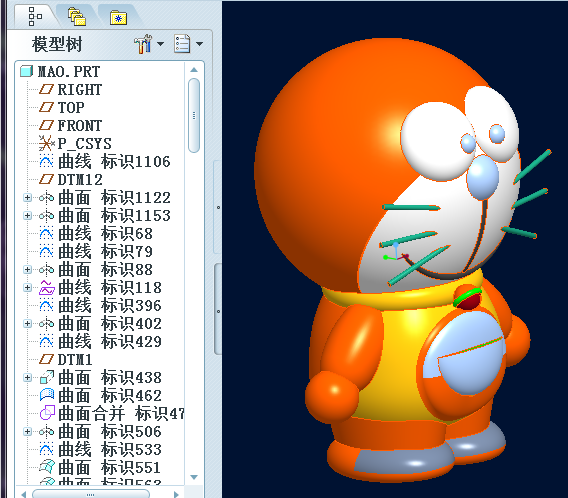Click the revolve icon of 曲面 标识506
Screen dimensions: 568x498
(x=46, y=432)
